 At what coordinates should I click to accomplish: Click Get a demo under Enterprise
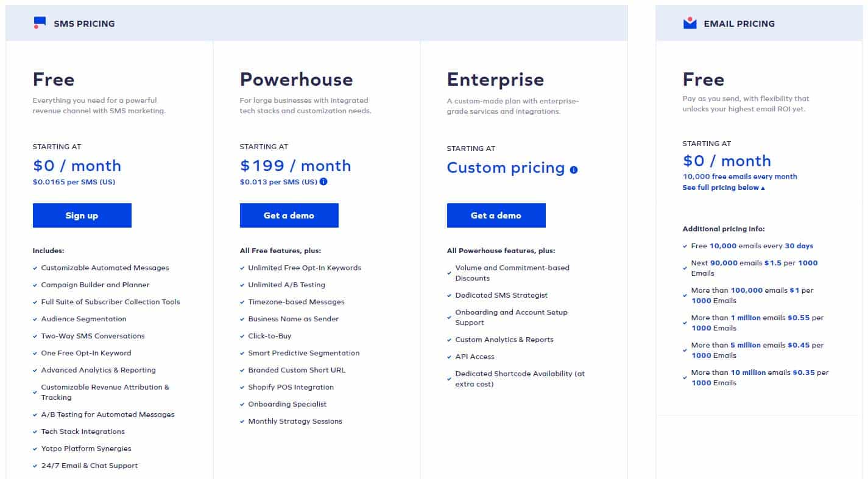pyautogui.click(x=496, y=215)
